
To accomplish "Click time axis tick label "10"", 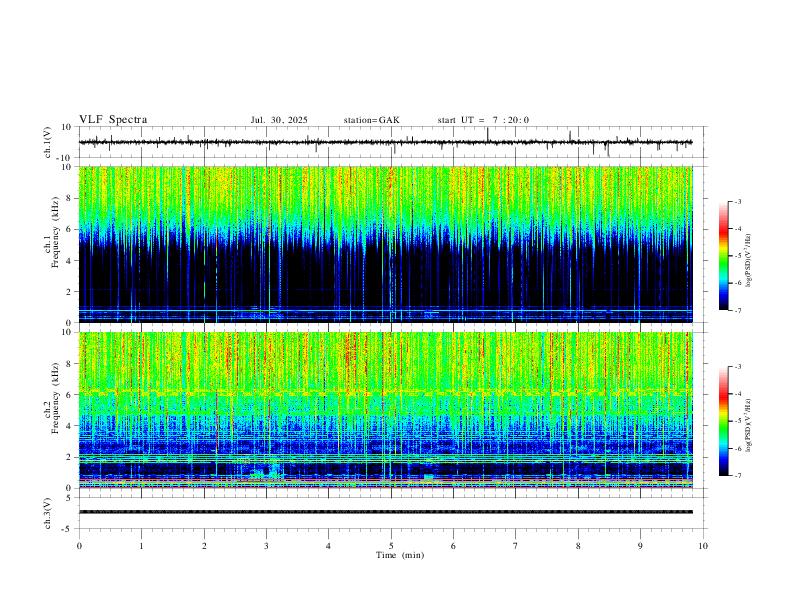I will click(x=703, y=546).
